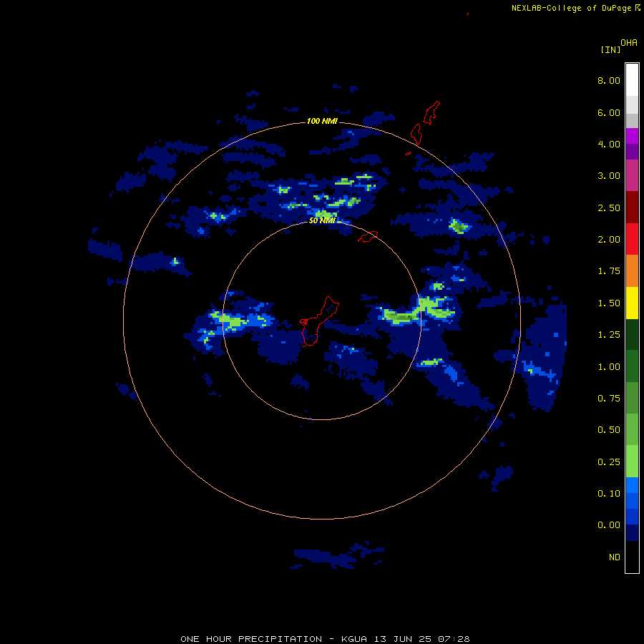This screenshot has width=644, height=644.
Task: Click the KGUA station identifier in the footer
Action: (354, 639)
